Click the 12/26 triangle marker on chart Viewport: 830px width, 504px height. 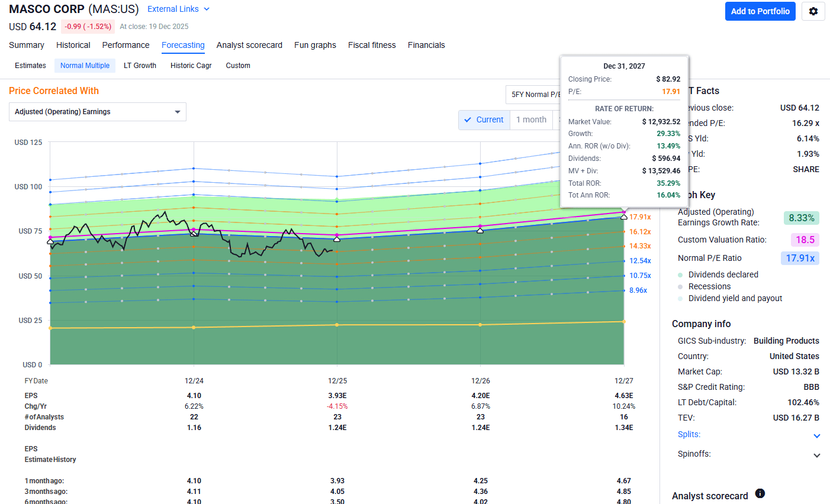pyautogui.click(x=480, y=230)
